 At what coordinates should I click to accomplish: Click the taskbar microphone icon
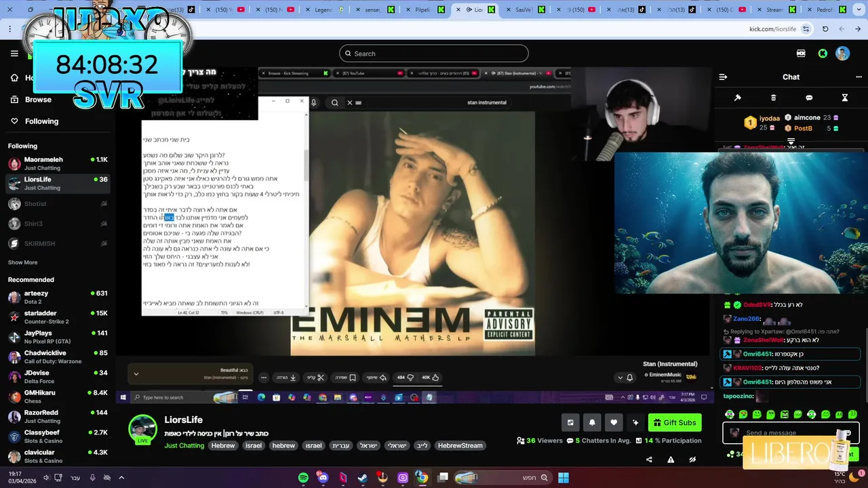[92, 478]
